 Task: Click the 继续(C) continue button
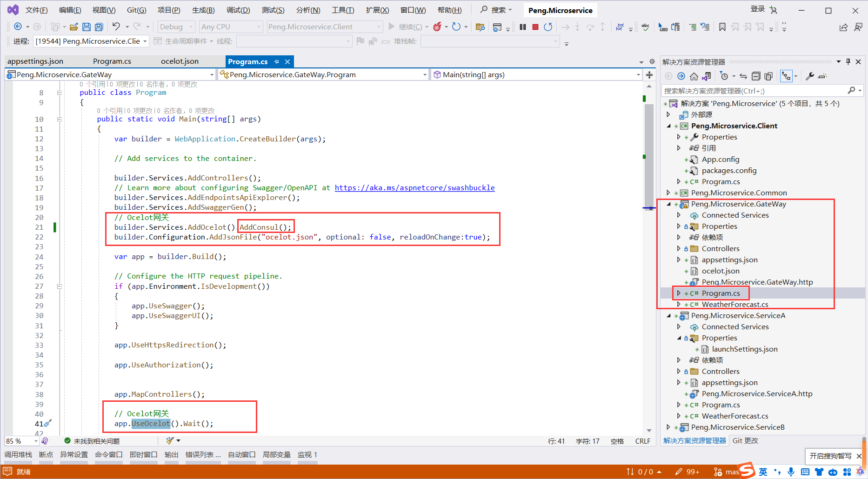[x=405, y=27]
